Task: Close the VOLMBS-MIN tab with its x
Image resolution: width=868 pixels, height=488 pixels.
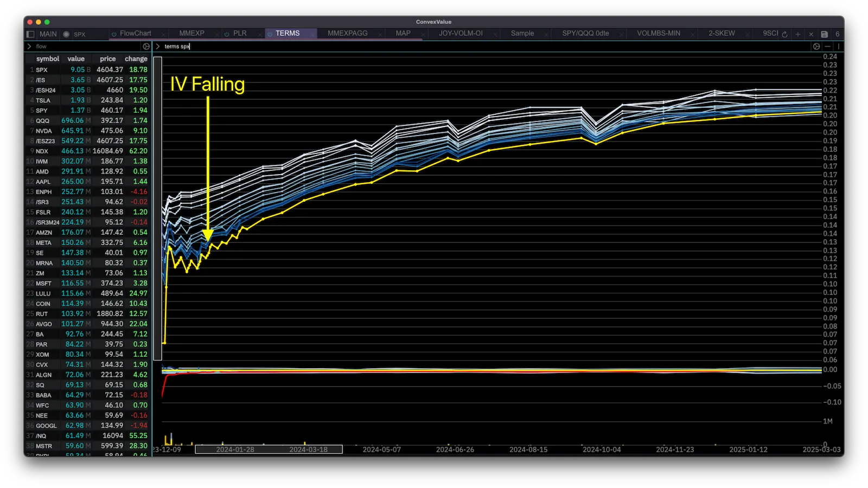Action: point(693,34)
